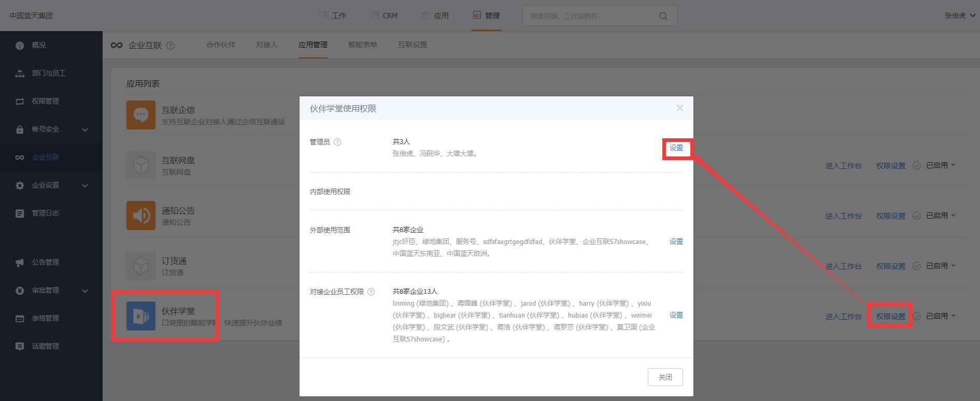Expand the 帐号安全 sidebar section

[85, 130]
